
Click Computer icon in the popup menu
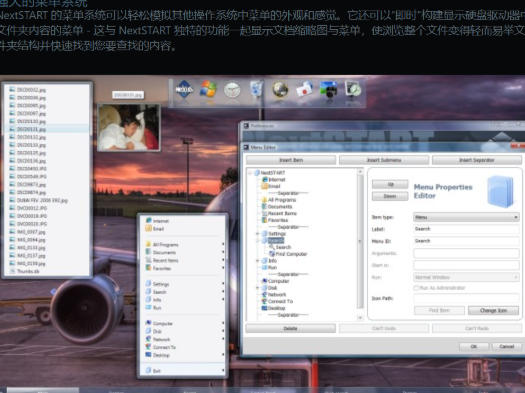click(x=149, y=323)
